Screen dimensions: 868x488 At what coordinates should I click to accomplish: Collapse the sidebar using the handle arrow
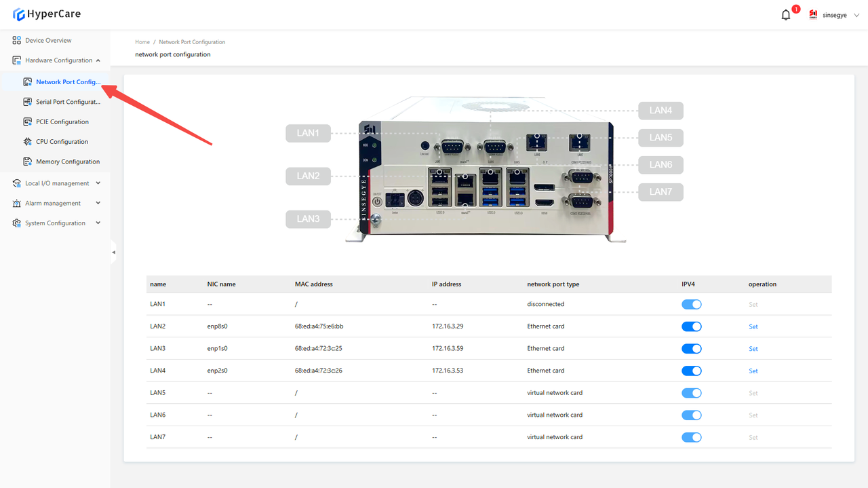coord(113,252)
